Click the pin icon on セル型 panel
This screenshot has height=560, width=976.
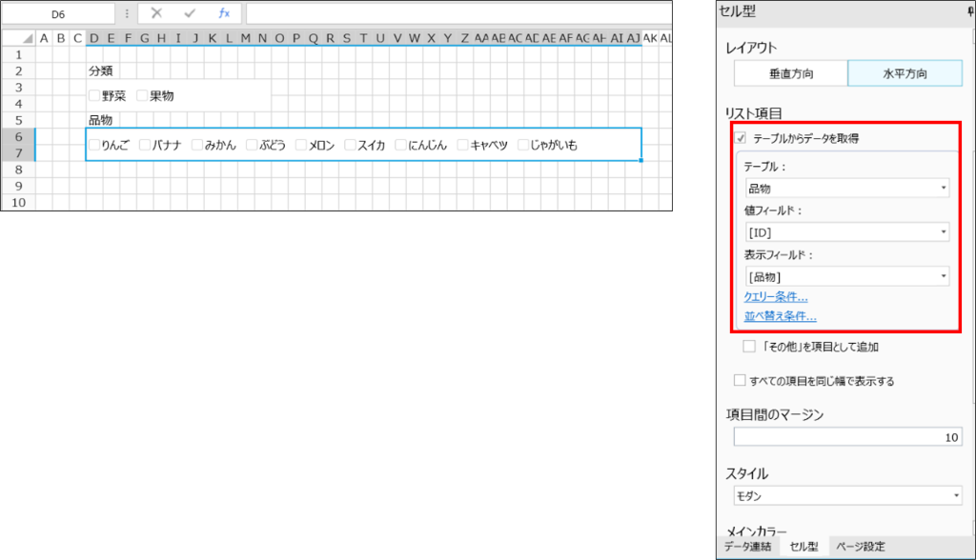tap(969, 11)
